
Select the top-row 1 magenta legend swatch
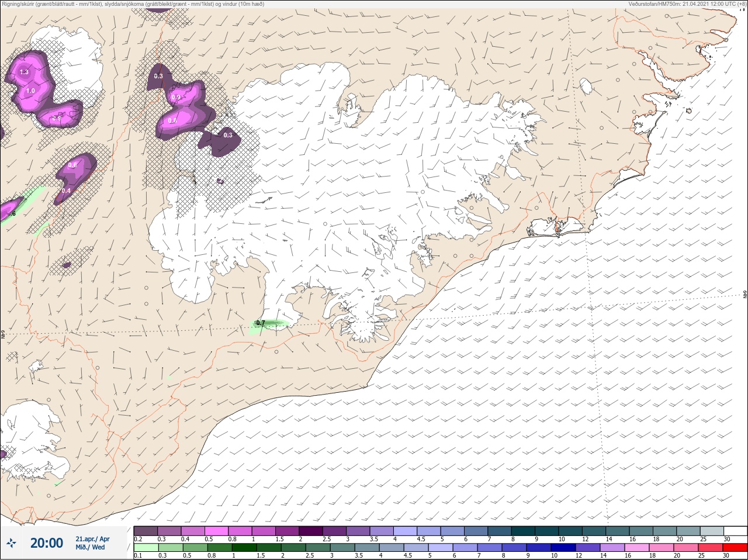point(264,531)
